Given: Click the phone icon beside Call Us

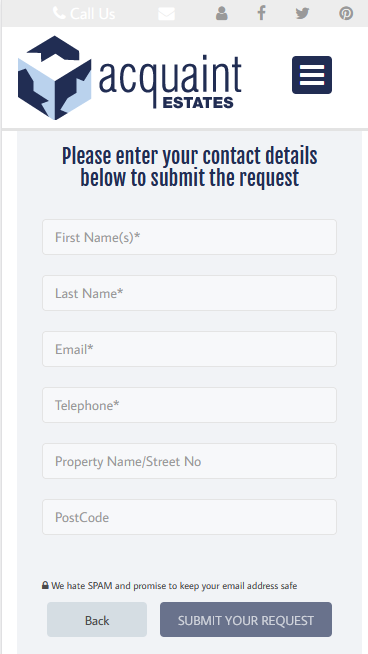Looking at the screenshot, I should pos(59,13).
